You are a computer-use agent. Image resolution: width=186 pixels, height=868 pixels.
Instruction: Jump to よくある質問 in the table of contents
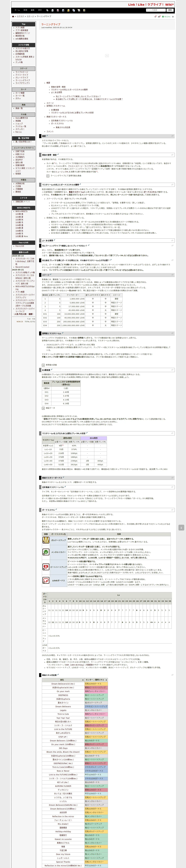56,92
